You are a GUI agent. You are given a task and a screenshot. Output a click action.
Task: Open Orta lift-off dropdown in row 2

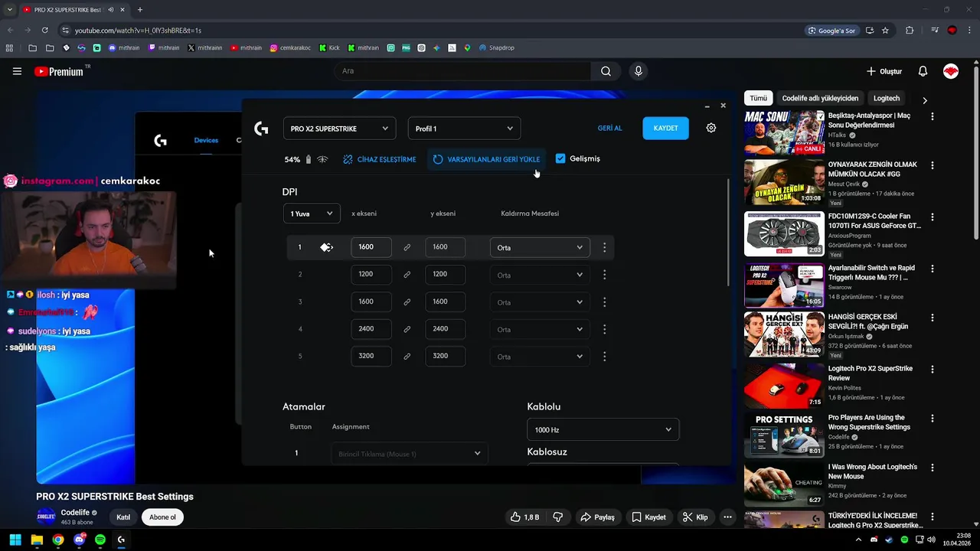(540, 275)
